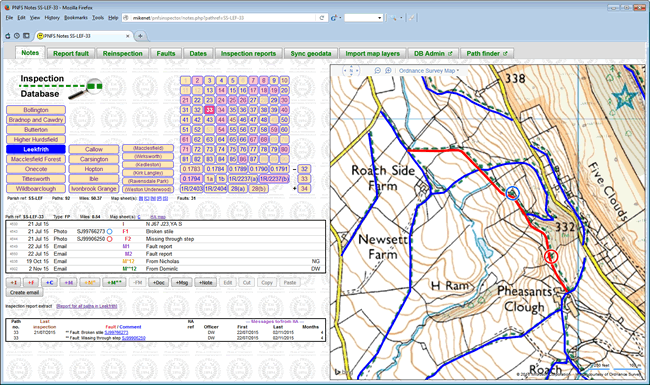Click the Google search engine icon
Image resolution: width=650 pixels, height=385 pixels.
(334, 18)
